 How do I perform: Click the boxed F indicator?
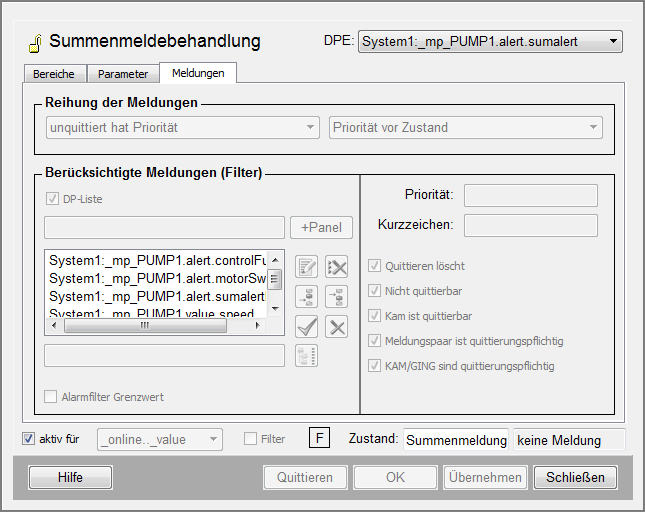click(319, 439)
